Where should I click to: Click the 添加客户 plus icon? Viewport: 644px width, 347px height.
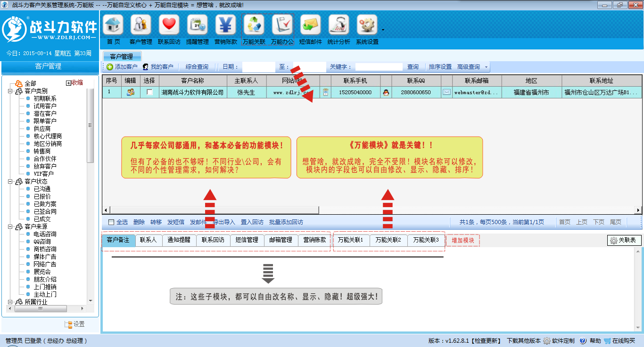point(110,67)
